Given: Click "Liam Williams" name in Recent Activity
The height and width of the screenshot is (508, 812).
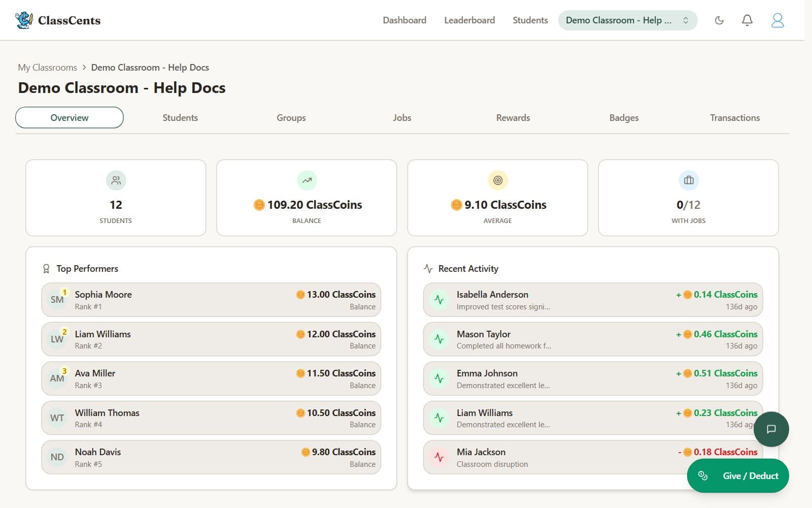Looking at the screenshot, I should (485, 413).
